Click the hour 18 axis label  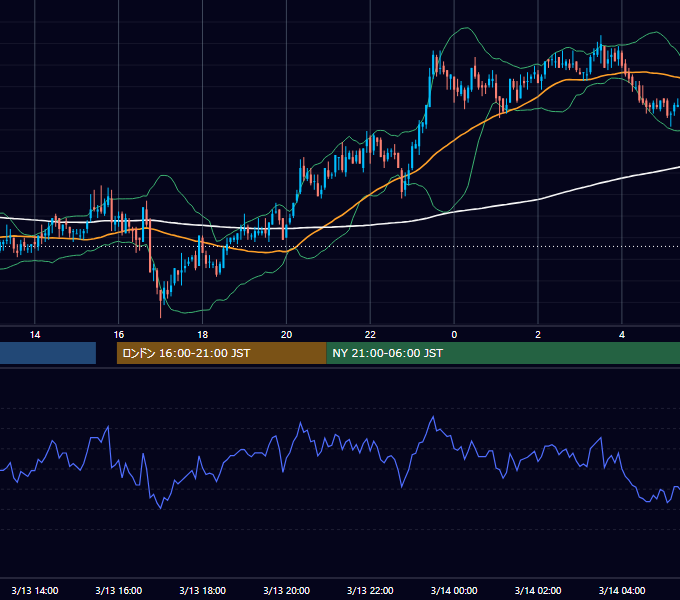coord(203,335)
